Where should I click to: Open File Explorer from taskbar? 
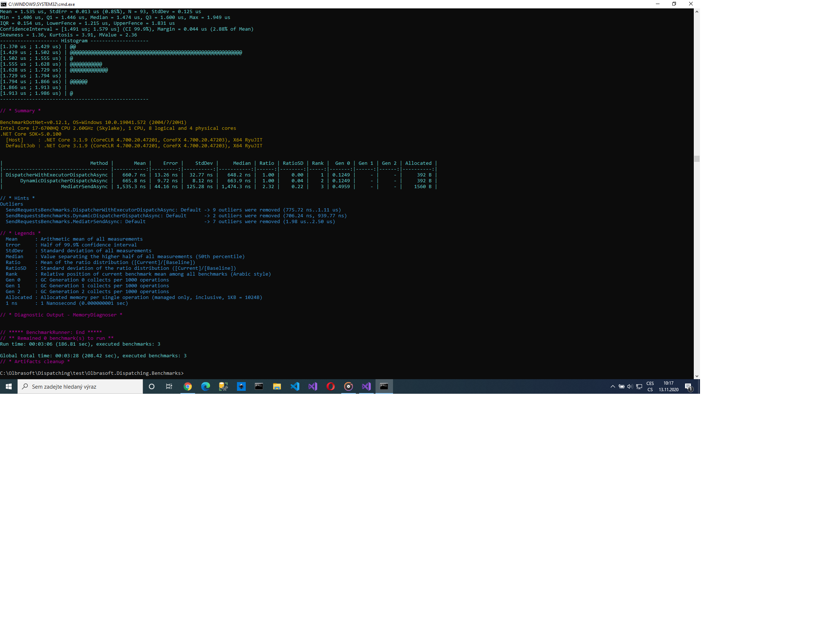pos(277,386)
